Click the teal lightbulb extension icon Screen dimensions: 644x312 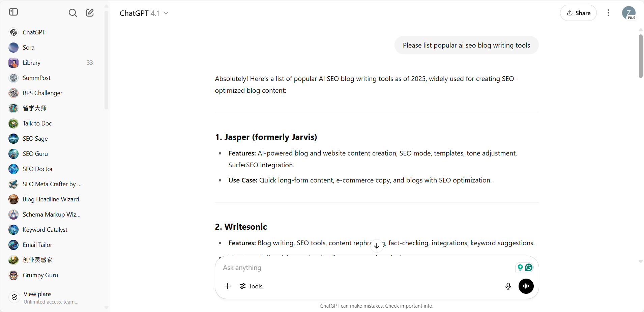point(520,267)
